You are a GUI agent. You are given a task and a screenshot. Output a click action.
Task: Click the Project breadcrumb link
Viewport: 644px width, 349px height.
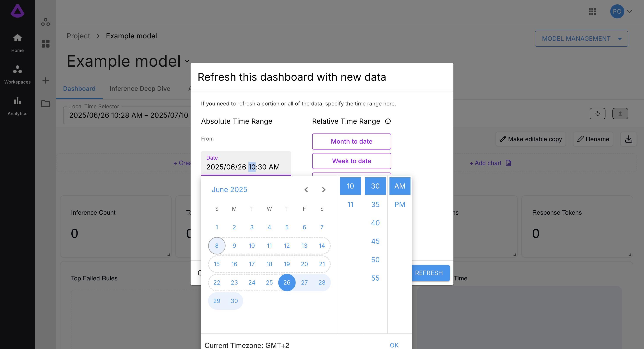click(78, 36)
